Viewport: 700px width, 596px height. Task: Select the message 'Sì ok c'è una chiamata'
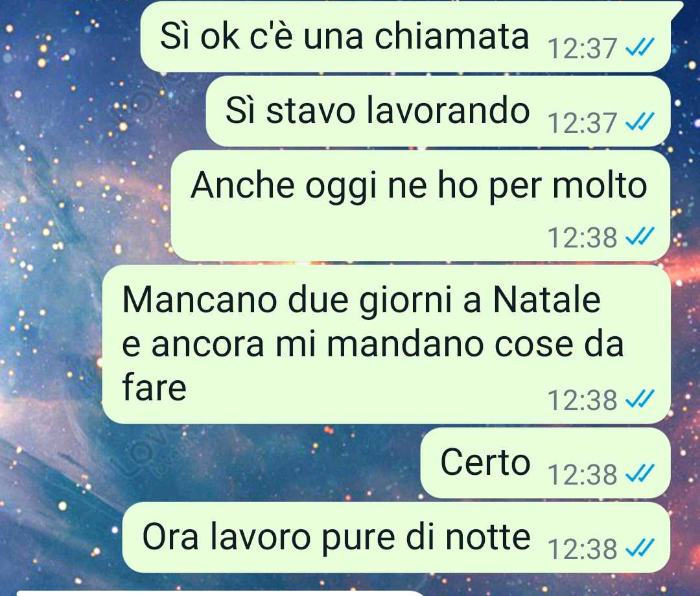coord(406,36)
